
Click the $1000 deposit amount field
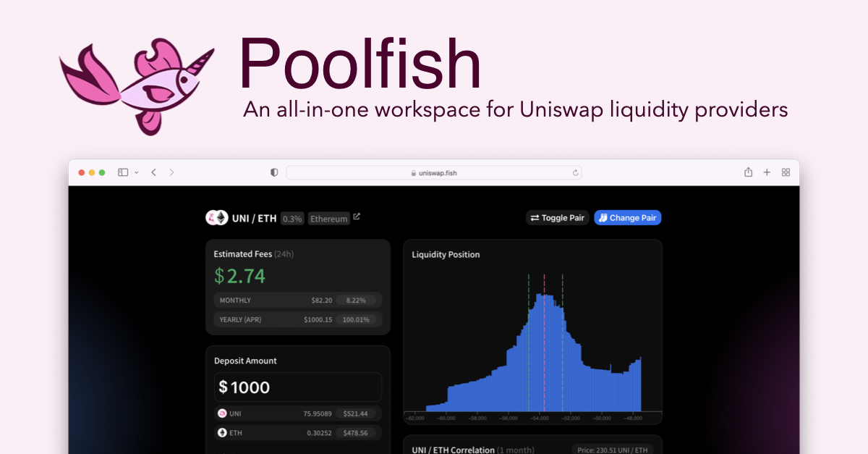[297, 387]
